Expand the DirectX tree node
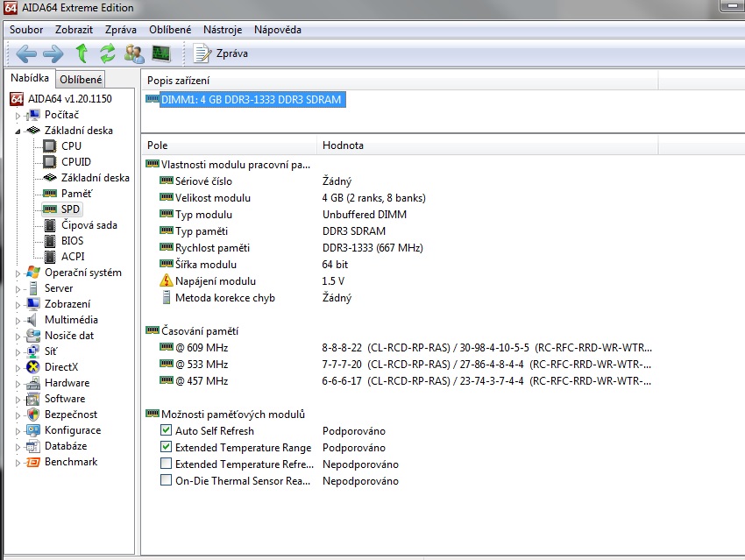The image size is (745, 560). (x=18, y=368)
